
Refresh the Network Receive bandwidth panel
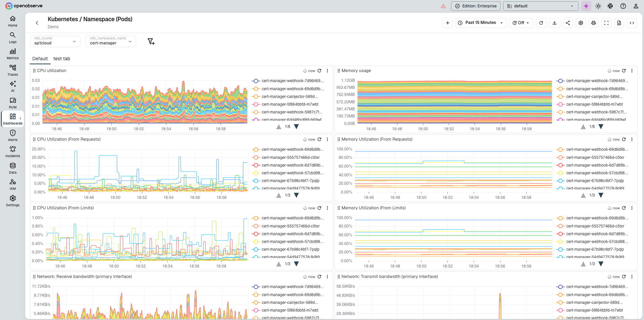pyautogui.click(x=319, y=277)
